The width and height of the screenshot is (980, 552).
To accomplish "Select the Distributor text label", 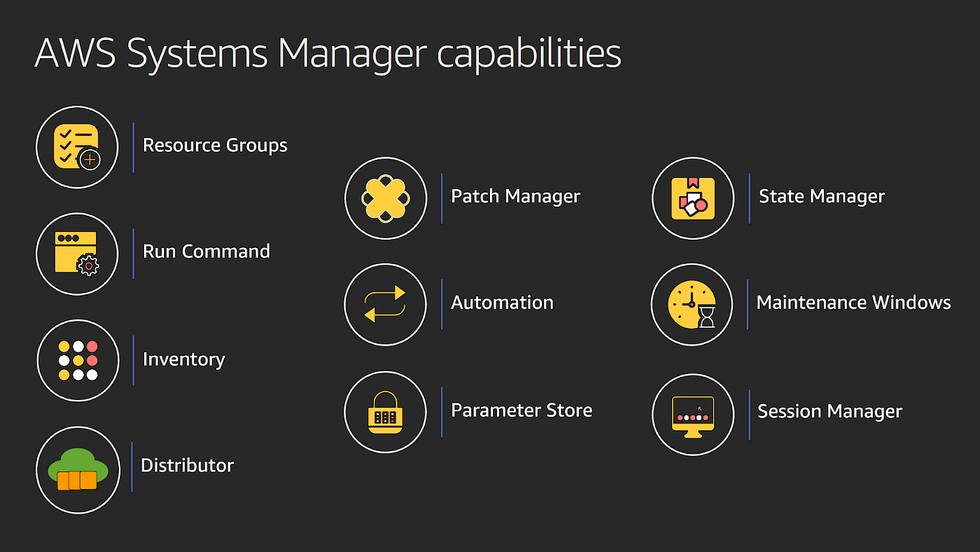I will coord(186,465).
